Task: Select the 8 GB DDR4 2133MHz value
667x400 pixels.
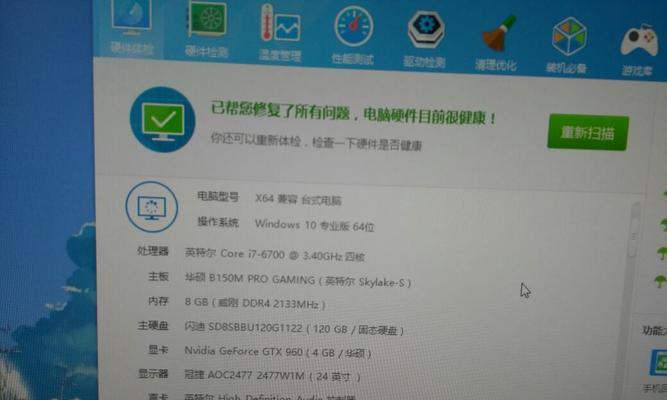Action: pyautogui.click(x=255, y=303)
